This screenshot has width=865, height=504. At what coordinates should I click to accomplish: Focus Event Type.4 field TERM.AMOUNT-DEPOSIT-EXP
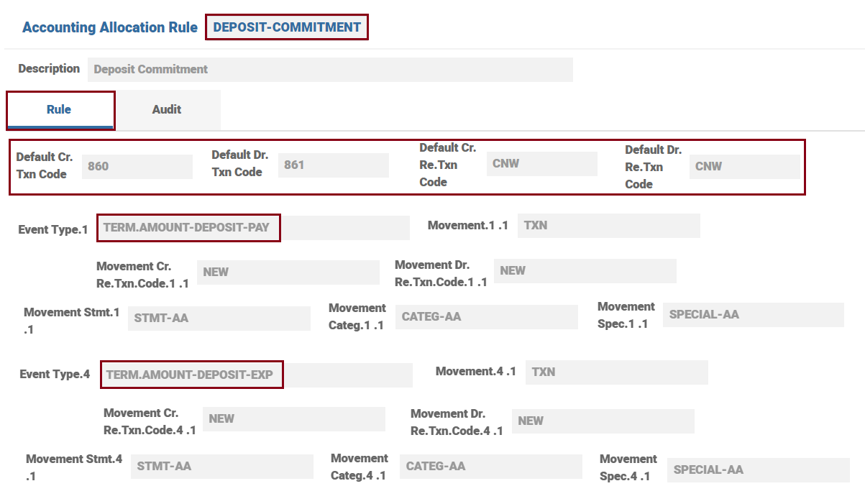point(256,375)
